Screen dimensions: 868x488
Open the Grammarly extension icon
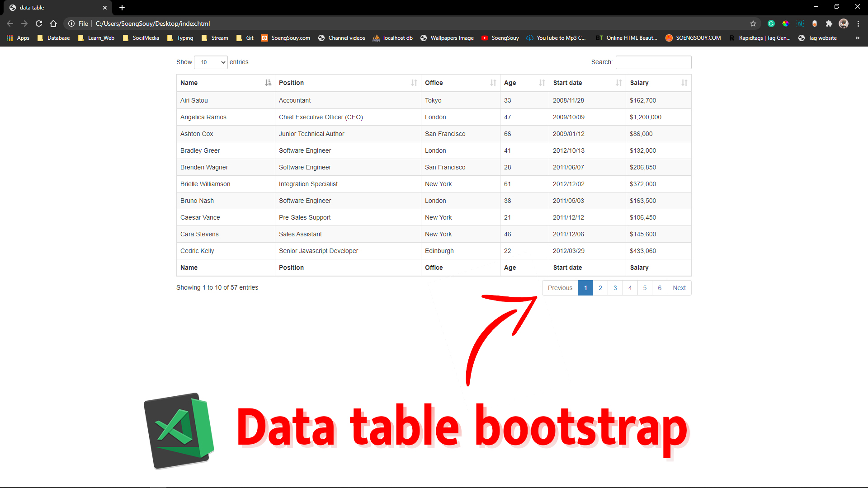772,23
